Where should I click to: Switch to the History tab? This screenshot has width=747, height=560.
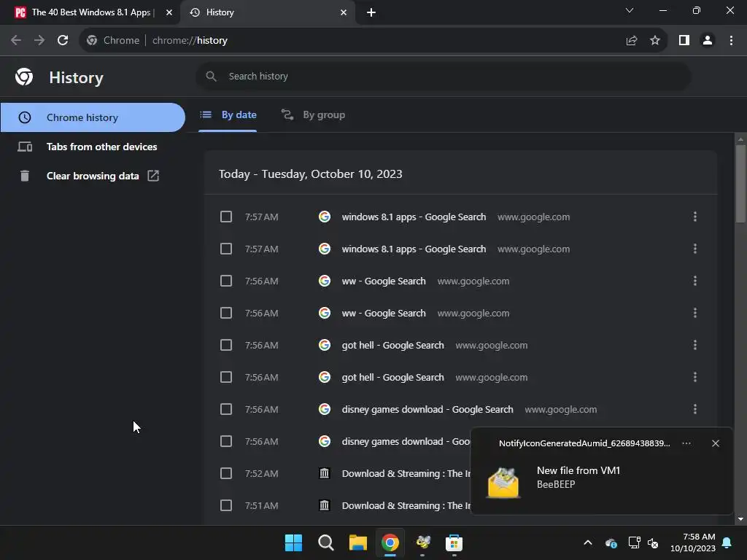click(267, 12)
